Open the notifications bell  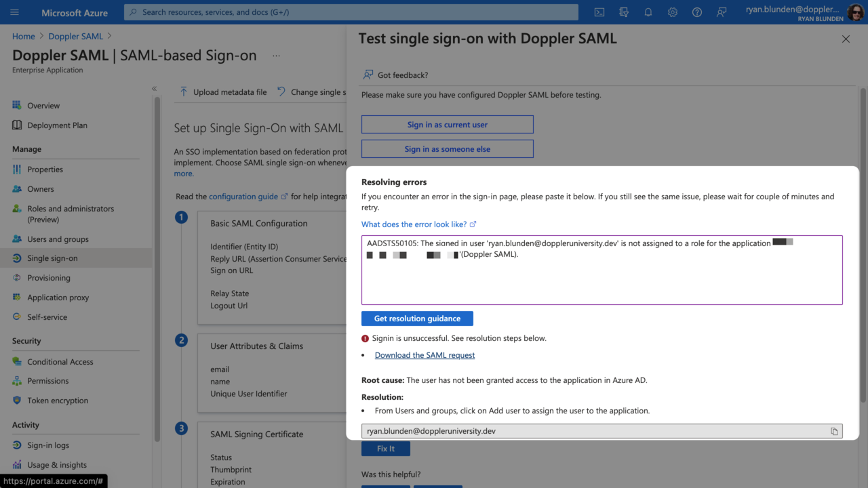click(x=648, y=12)
